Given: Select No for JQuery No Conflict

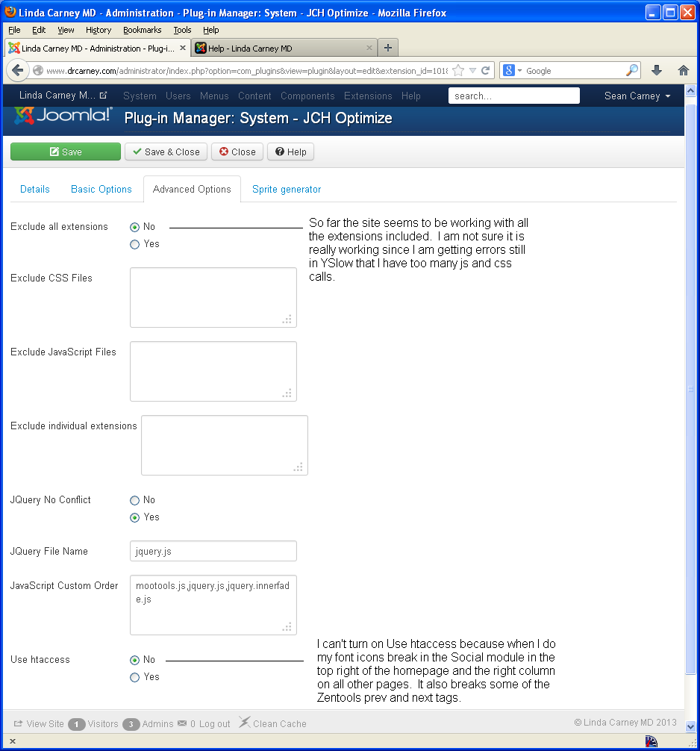Looking at the screenshot, I should [134, 500].
